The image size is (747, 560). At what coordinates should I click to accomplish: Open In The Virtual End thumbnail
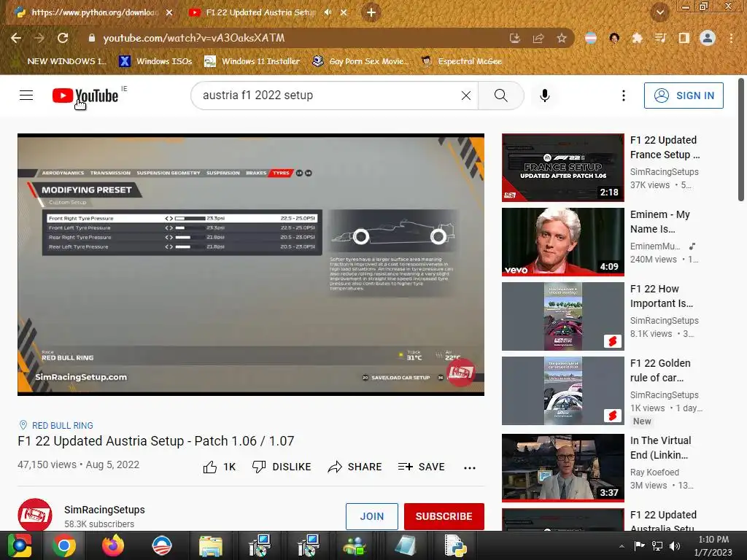pos(562,467)
